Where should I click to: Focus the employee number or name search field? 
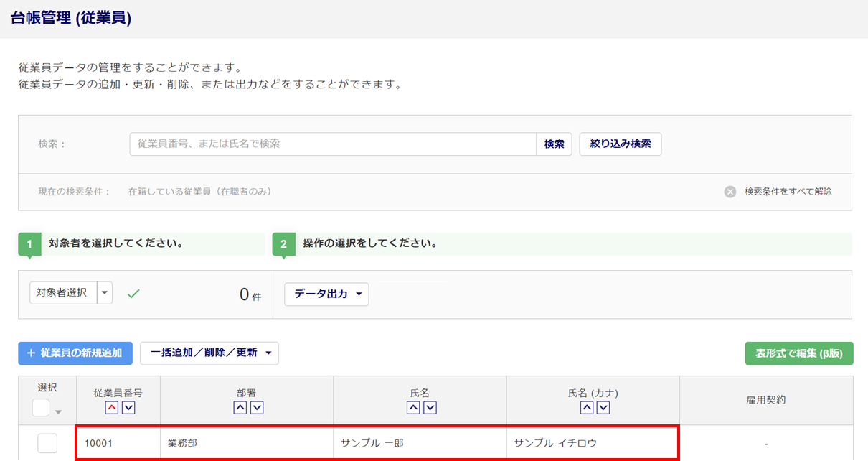333,144
